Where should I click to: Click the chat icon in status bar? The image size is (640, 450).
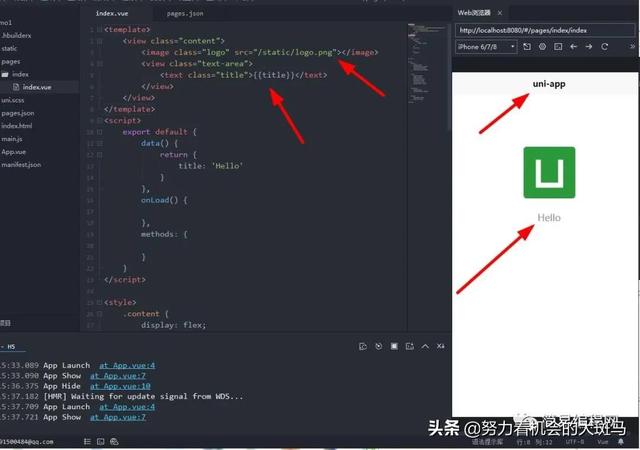click(114, 441)
